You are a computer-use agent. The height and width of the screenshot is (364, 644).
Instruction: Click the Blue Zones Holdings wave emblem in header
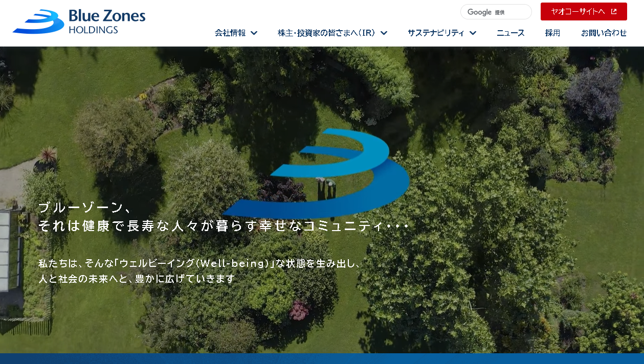38,22
